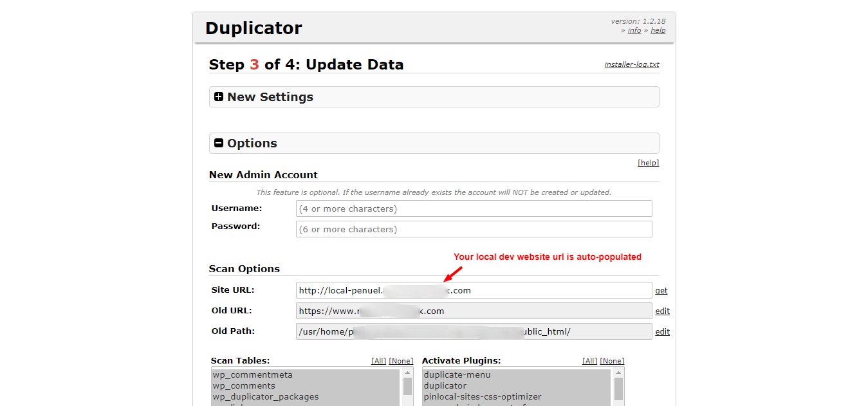The image size is (868, 406).
Task: Click the 'get' link for Site URL
Action: coord(661,291)
